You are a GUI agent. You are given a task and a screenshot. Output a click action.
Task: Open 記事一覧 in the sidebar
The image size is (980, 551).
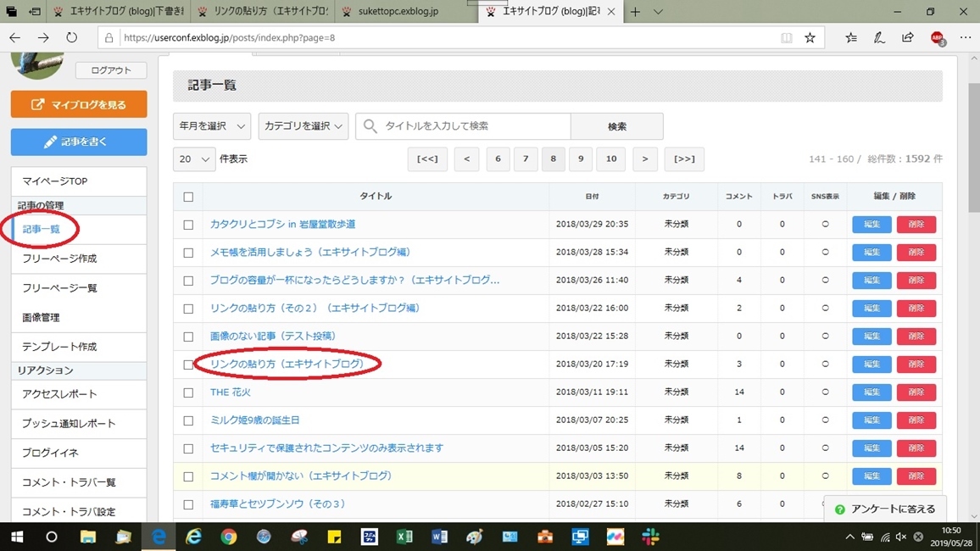(x=42, y=229)
